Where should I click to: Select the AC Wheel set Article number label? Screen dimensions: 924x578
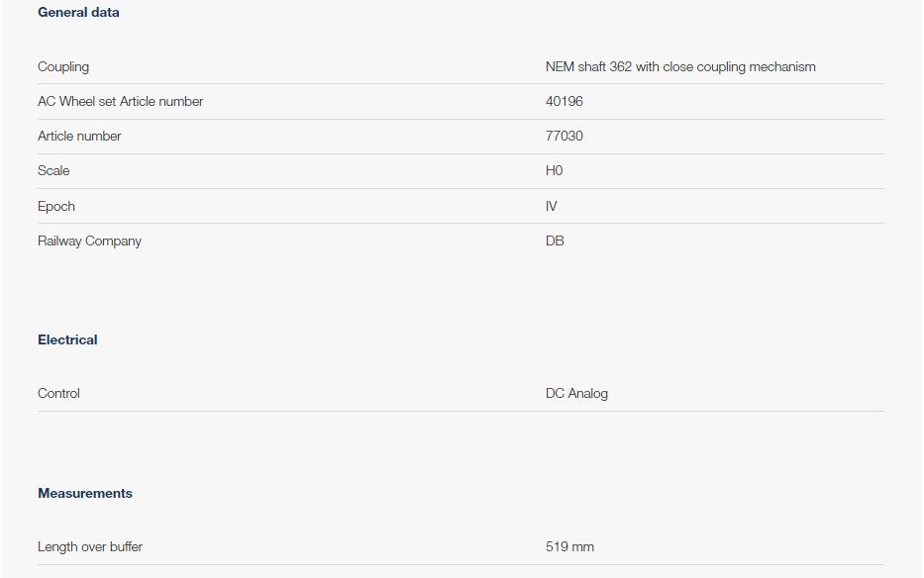pyautogui.click(x=120, y=101)
